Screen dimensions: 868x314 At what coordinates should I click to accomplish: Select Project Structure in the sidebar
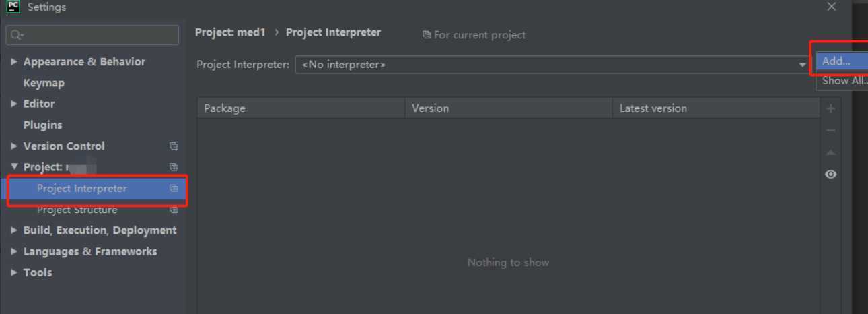click(77, 210)
